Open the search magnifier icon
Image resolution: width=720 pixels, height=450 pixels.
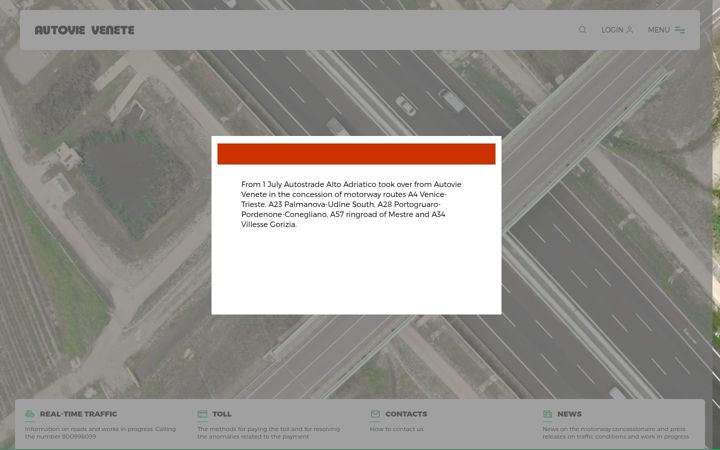coord(582,30)
